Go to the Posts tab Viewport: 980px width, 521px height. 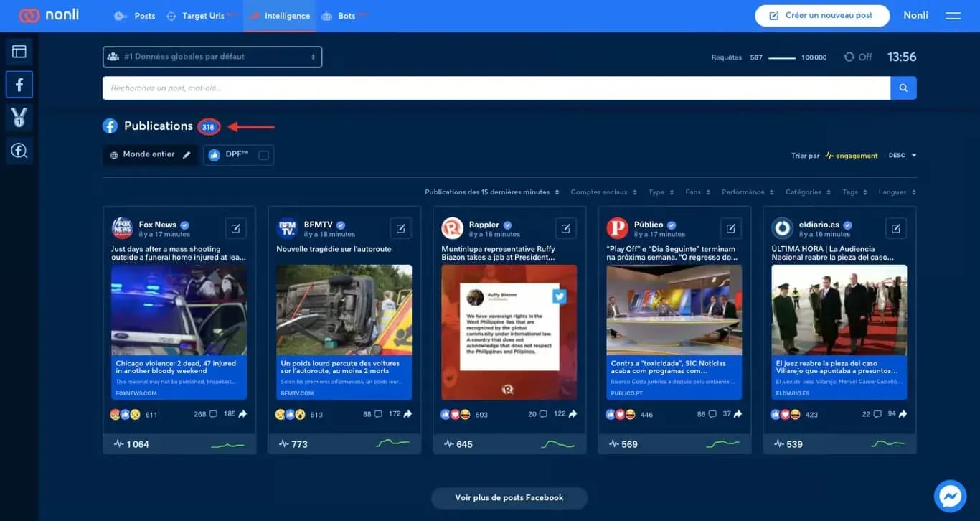click(135, 16)
